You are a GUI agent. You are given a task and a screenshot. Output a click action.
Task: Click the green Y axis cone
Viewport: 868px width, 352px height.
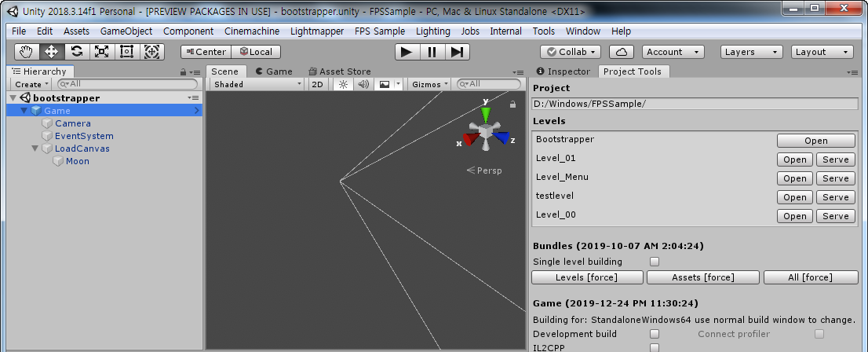(x=486, y=115)
